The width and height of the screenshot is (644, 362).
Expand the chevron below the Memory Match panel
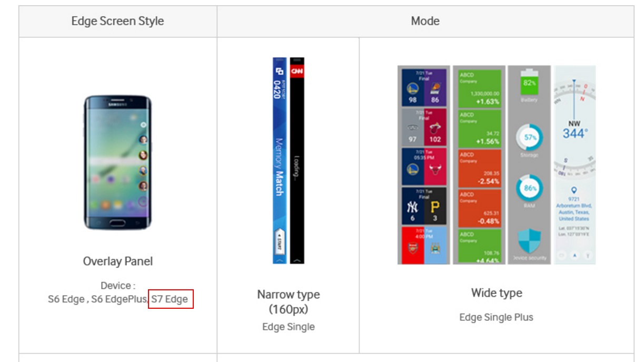tap(280, 260)
